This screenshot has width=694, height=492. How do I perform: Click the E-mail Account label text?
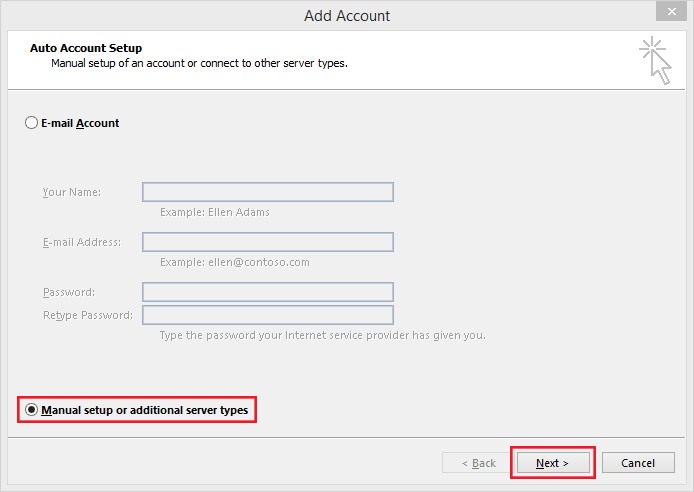pos(80,123)
